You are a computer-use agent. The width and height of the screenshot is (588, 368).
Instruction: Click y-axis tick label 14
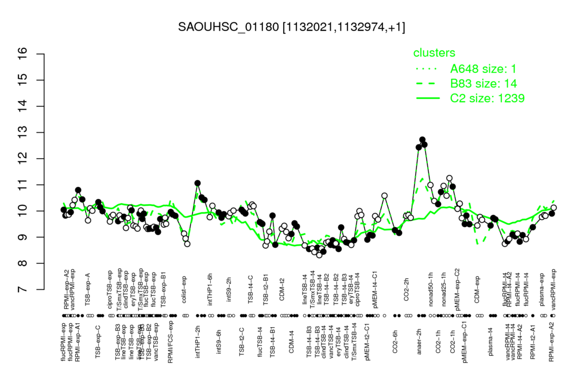pyautogui.click(x=22, y=106)
